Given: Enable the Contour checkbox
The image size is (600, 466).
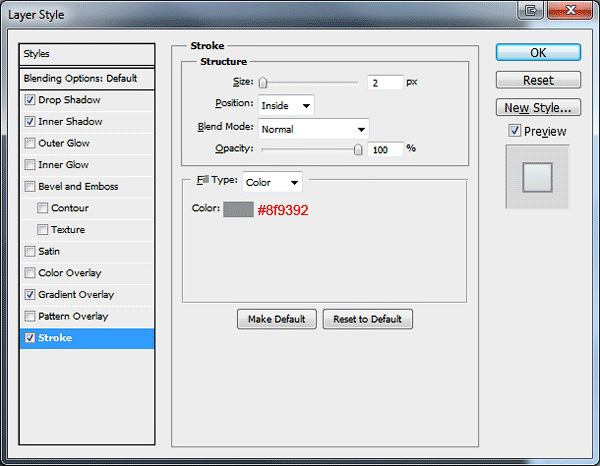Looking at the screenshot, I should click(x=42, y=208).
